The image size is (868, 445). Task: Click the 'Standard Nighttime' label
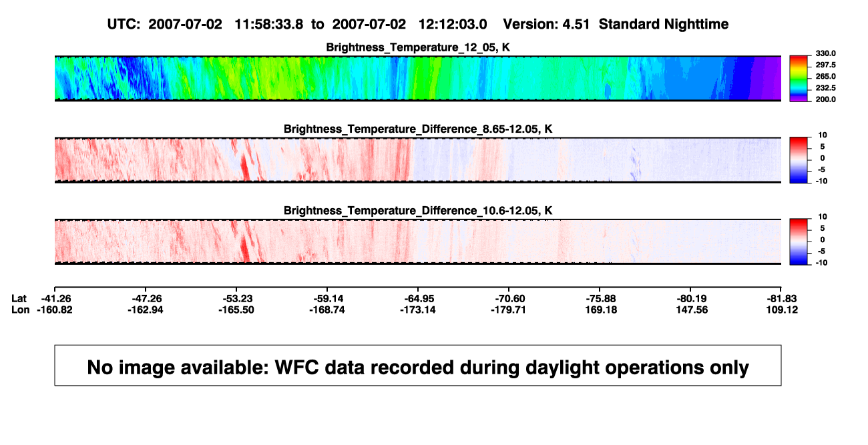[x=664, y=24]
